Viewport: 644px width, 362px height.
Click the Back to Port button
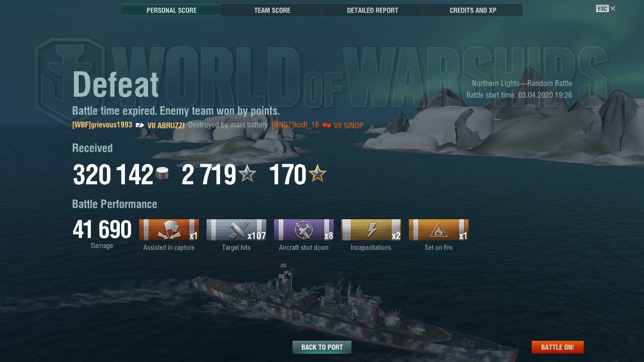pyautogui.click(x=322, y=347)
